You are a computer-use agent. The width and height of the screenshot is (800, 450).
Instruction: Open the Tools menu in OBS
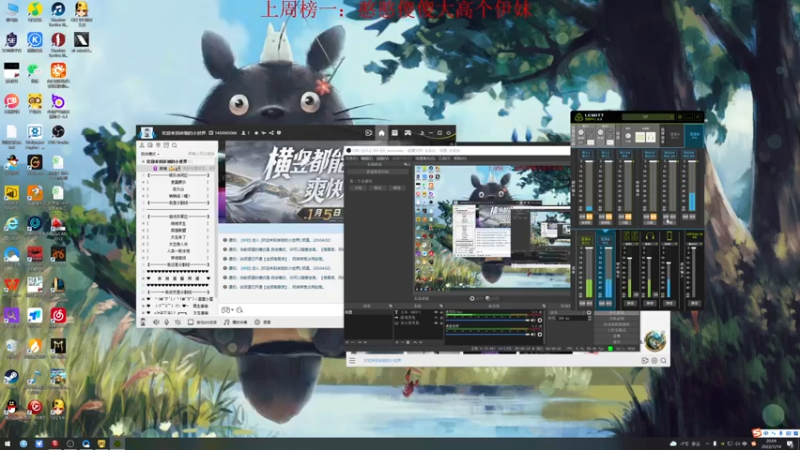(x=445, y=158)
